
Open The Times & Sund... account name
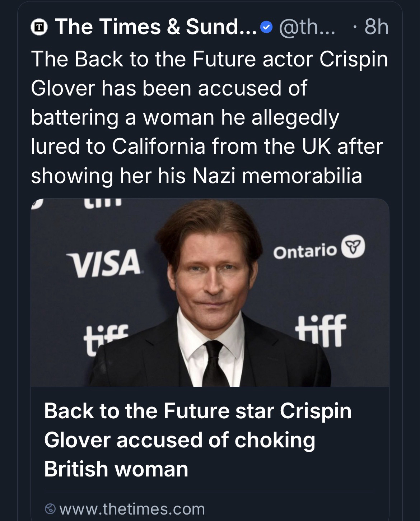tap(155, 27)
